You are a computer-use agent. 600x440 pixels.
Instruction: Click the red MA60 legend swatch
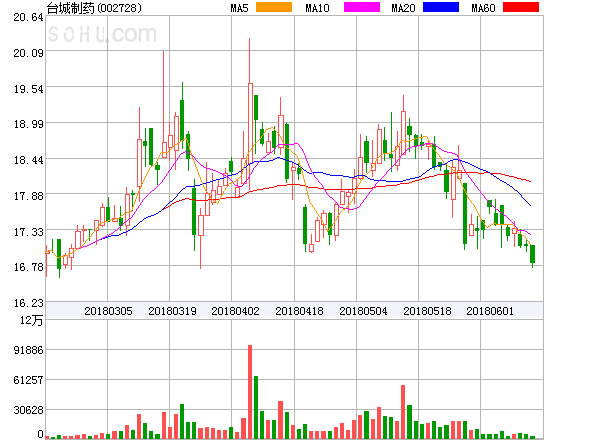[x=521, y=7]
